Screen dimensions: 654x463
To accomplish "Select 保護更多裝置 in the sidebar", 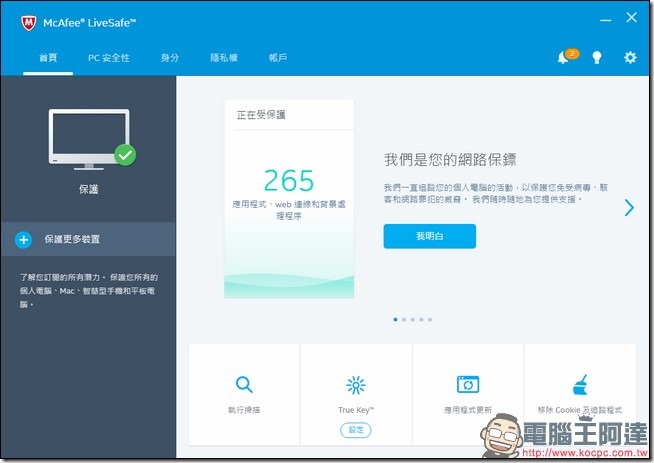I will pyautogui.click(x=88, y=239).
